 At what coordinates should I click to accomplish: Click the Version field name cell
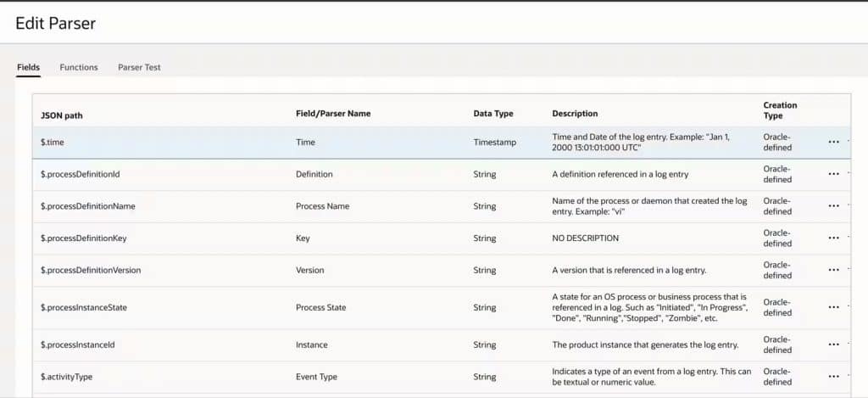point(310,270)
